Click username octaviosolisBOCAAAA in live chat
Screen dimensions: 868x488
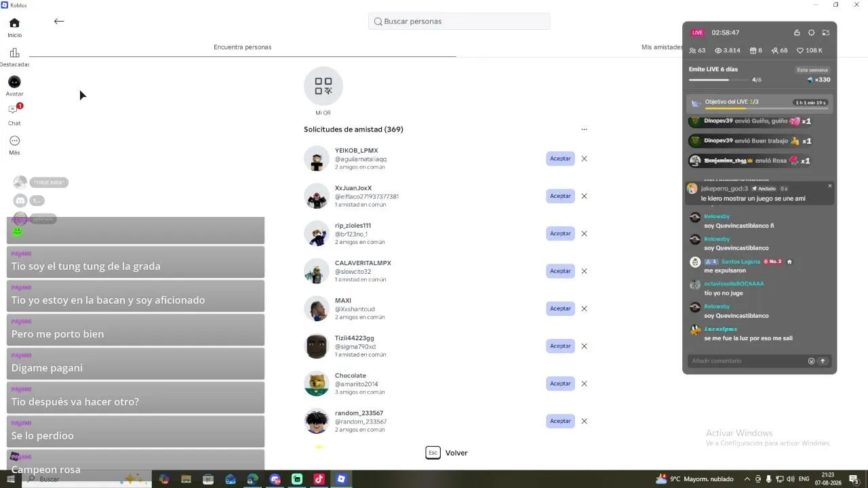[734, 284]
